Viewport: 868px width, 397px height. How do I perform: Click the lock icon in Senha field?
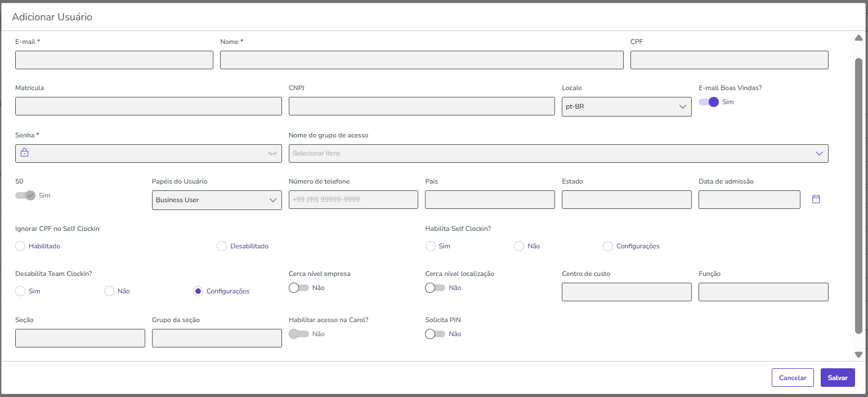[x=24, y=153]
